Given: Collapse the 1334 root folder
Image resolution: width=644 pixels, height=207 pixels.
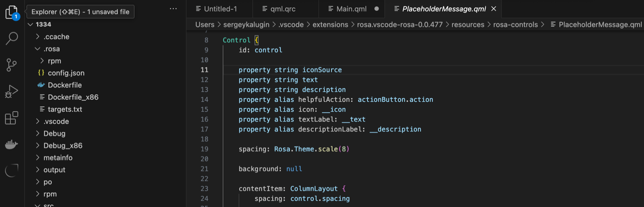Looking at the screenshot, I should pyautogui.click(x=30, y=24).
